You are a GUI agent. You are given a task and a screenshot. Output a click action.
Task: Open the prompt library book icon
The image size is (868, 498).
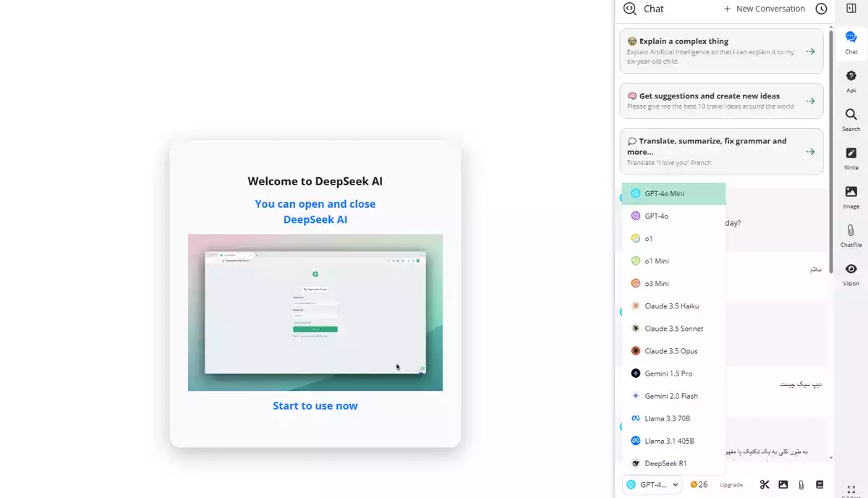(820, 484)
